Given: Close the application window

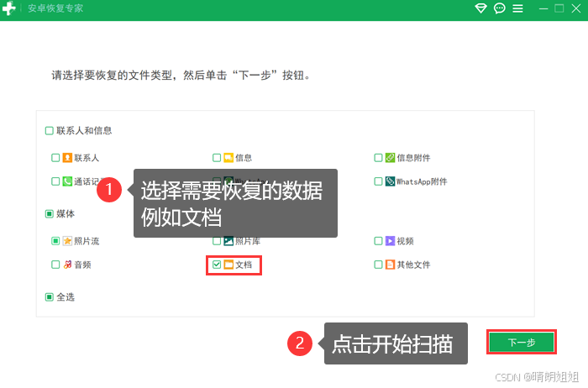Looking at the screenshot, I should pyautogui.click(x=576, y=8).
